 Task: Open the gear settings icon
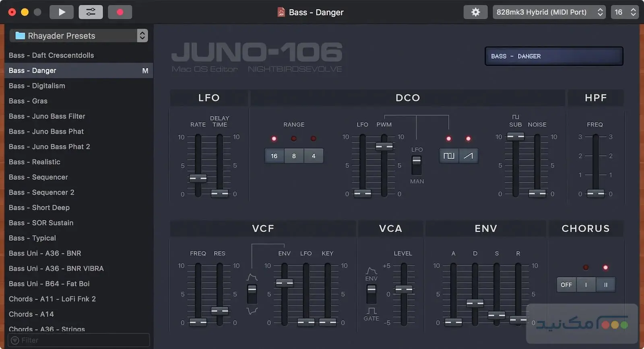[475, 12]
